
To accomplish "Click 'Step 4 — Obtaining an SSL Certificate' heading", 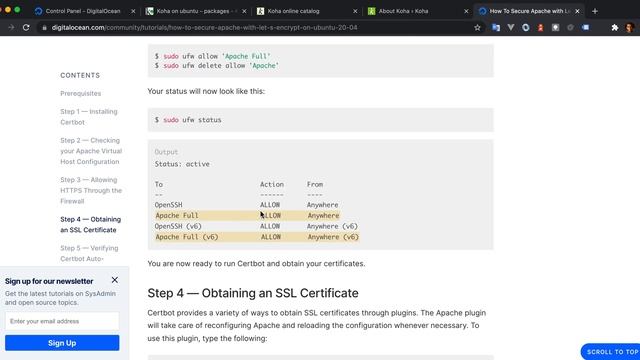I will click(253, 293).
